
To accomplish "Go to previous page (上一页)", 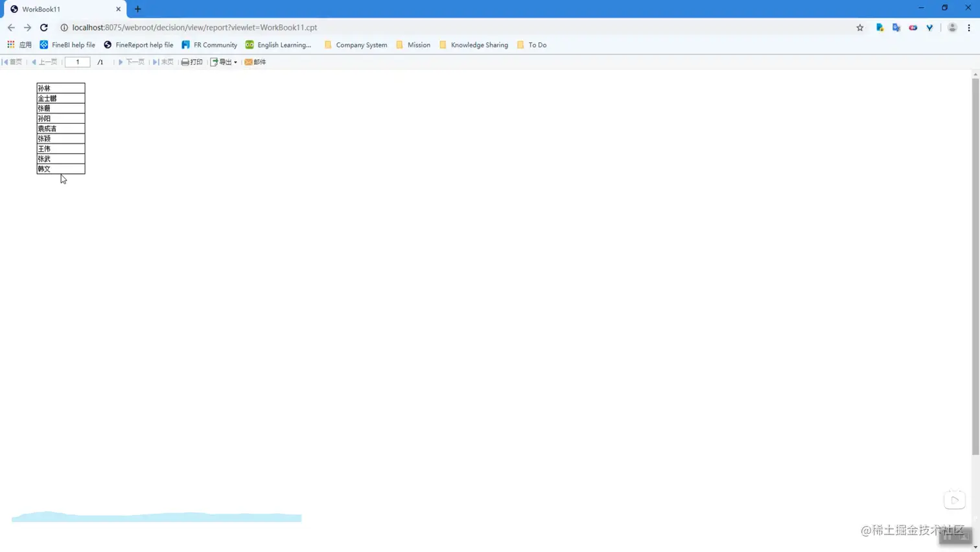I will [44, 62].
